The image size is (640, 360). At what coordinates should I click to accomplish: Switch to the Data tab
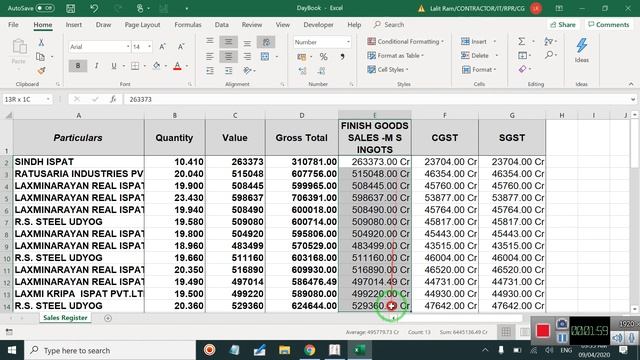click(x=222, y=24)
